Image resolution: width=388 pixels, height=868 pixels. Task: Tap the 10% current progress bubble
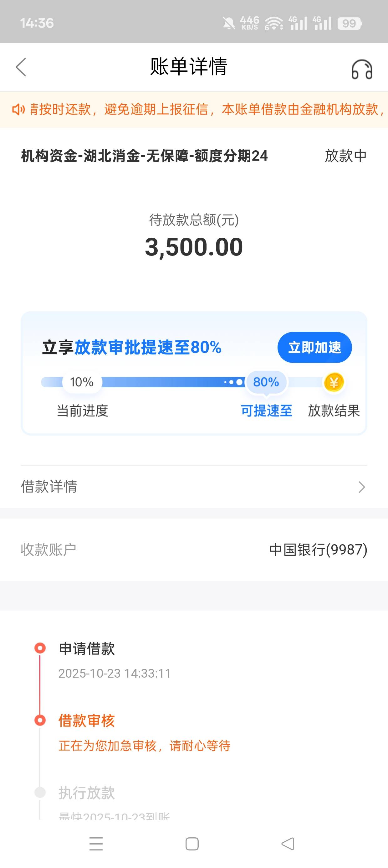pyautogui.click(x=82, y=382)
